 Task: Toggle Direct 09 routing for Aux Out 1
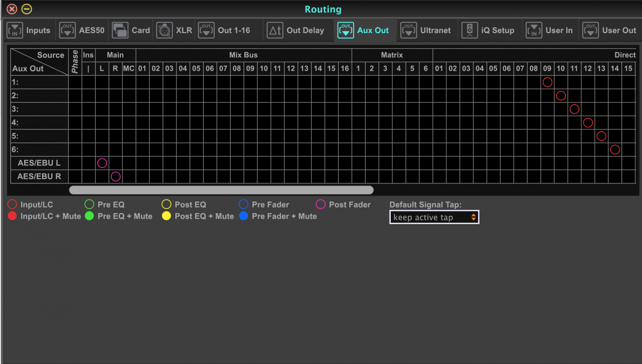point(547,82)
